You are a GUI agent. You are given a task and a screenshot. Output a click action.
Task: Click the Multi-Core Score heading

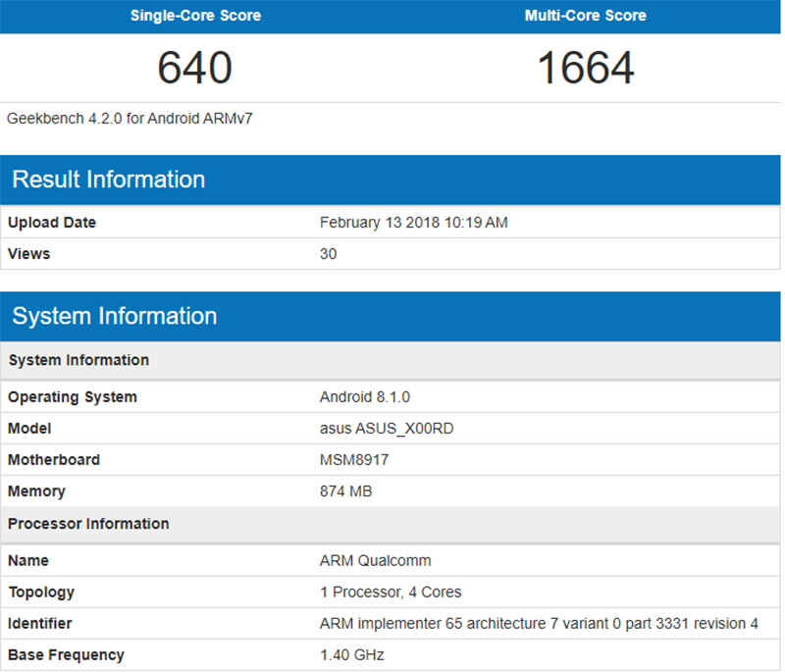click(x=585, y=16)
